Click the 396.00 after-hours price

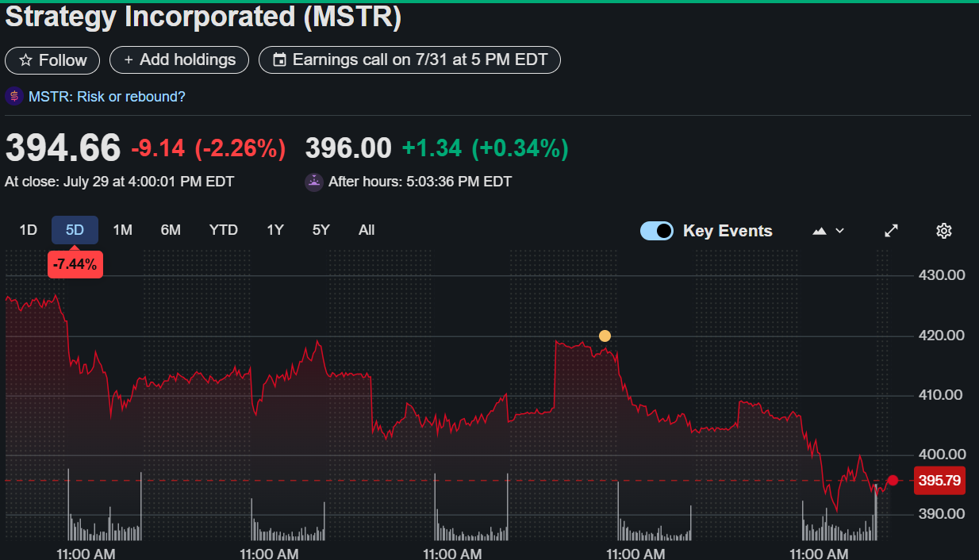tap(348, 148)
